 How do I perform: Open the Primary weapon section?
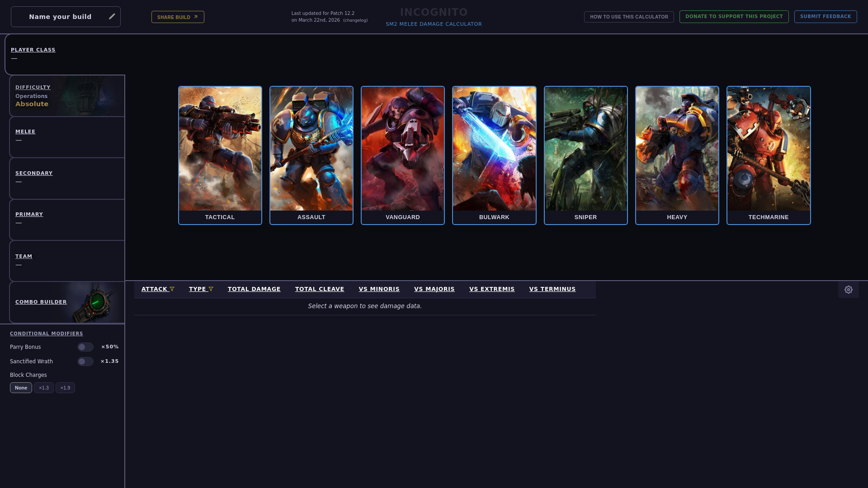67,220
